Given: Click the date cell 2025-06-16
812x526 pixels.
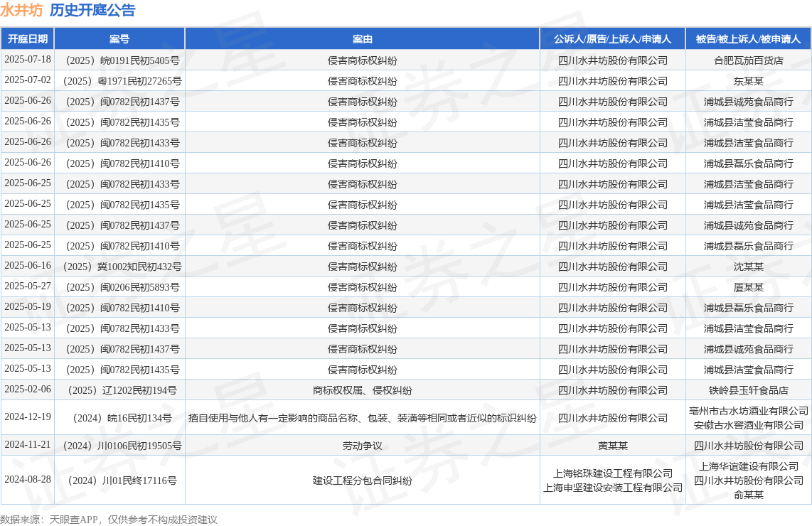Looking at the screenshot, I should click(28, 266).
